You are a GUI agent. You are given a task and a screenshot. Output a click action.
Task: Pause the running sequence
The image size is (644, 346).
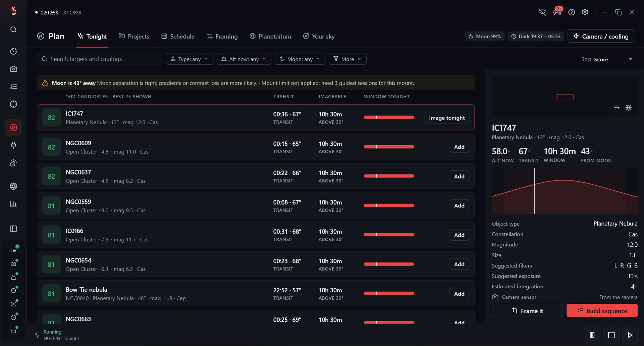pos(592,335)
